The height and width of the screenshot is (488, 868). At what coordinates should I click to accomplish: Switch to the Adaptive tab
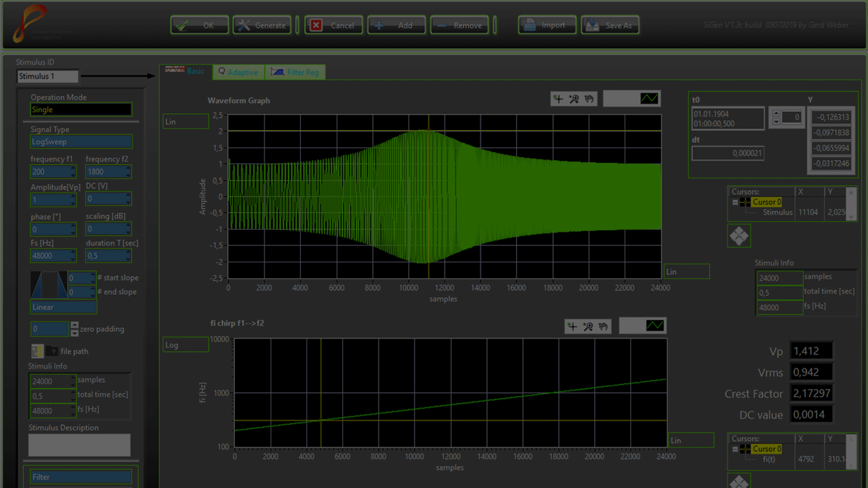(x=238, y=72)
